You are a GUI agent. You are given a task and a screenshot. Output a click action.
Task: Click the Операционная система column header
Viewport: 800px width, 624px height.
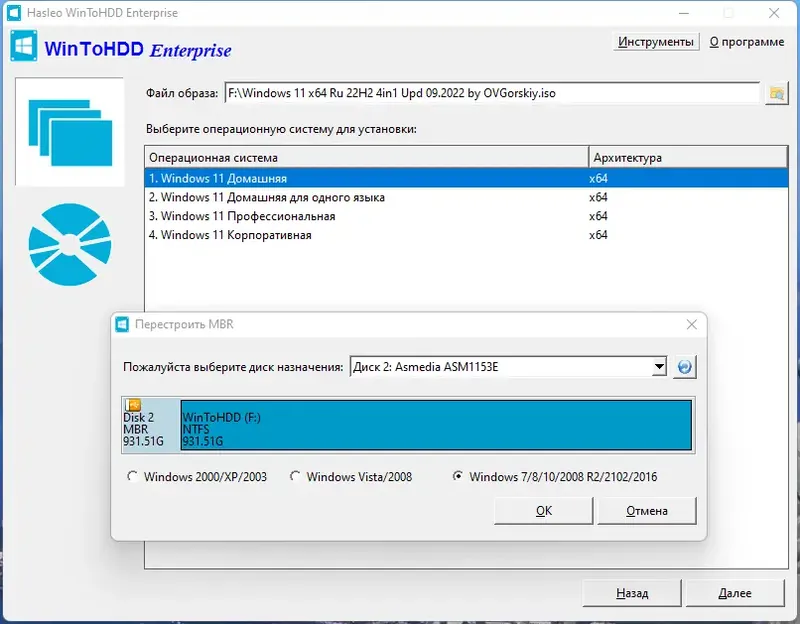point(367,158)
